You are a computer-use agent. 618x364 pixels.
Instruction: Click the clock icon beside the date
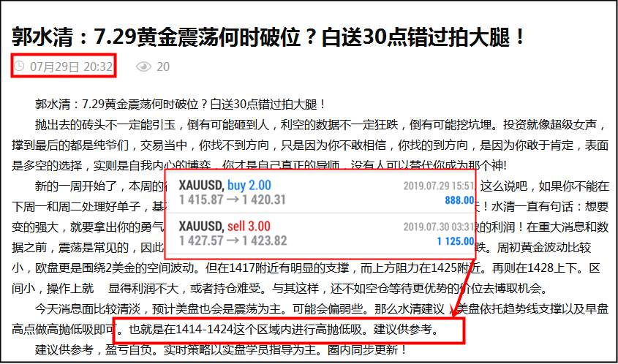[19, 66]
